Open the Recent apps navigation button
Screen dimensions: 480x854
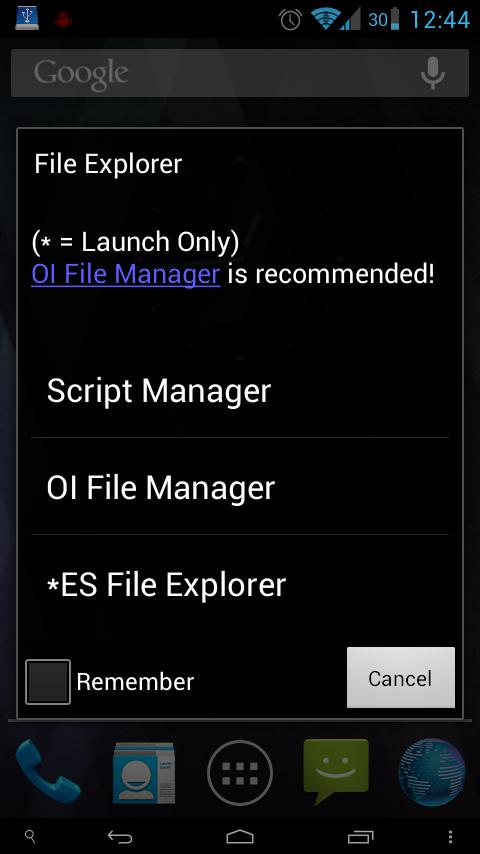tap(360, 837)
